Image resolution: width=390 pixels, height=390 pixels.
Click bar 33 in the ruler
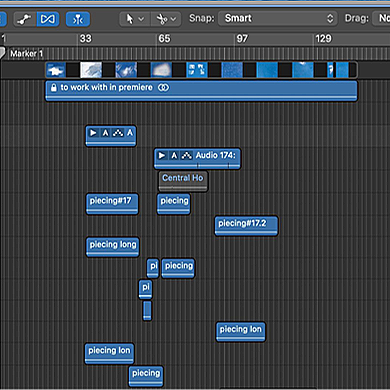click(85, 39)
